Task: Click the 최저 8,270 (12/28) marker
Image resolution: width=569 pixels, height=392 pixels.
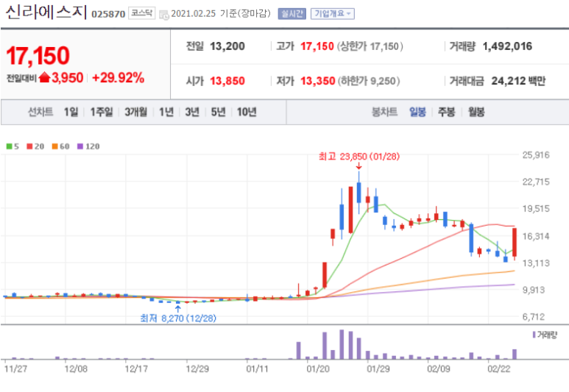Action: pyautogui.click(x=178, y=318)
